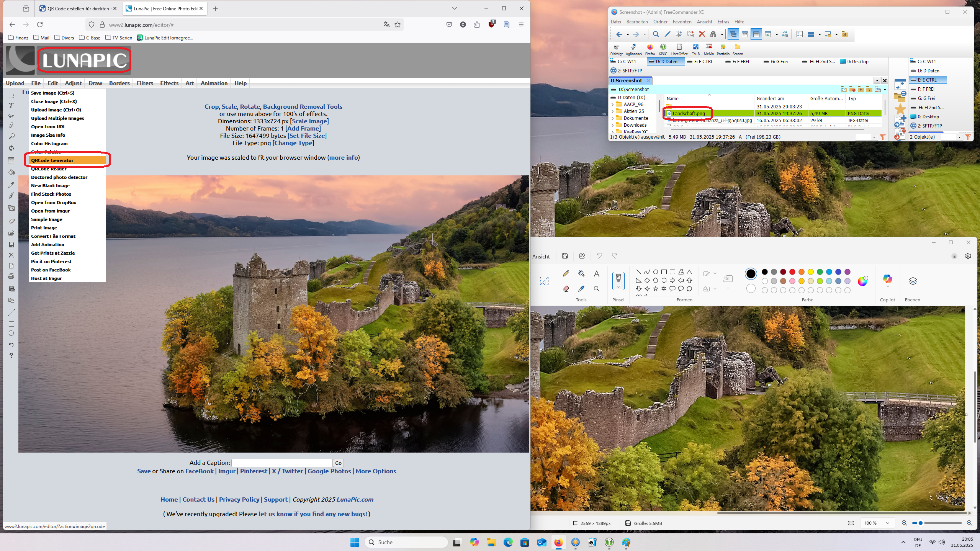The width and height of the screenshot is (980, 551).
Task: Click the Copilot icon in Paint
Action: (887, 280)
